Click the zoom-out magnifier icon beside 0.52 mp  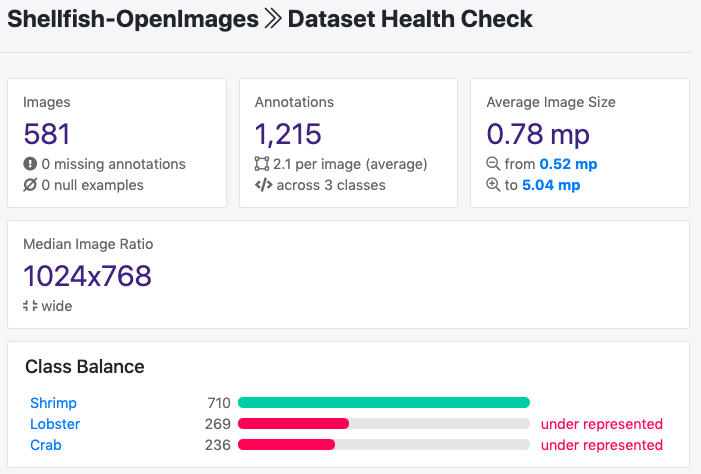tap(493, 164)
